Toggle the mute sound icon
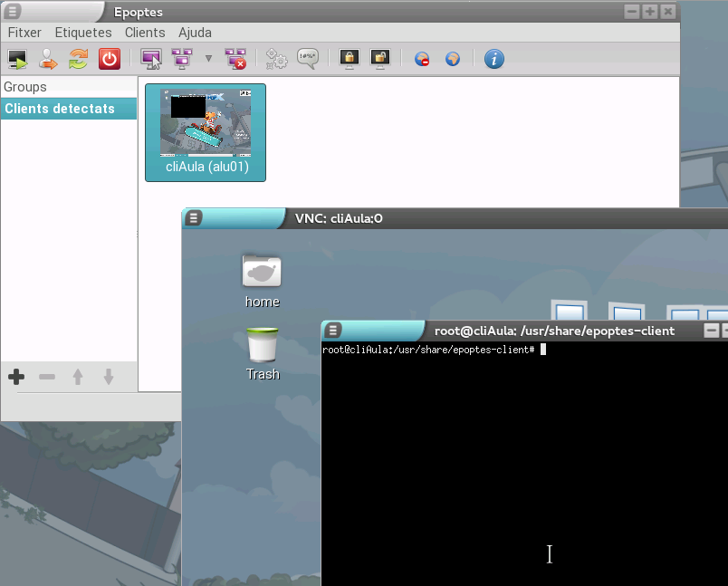 point(422,60)
